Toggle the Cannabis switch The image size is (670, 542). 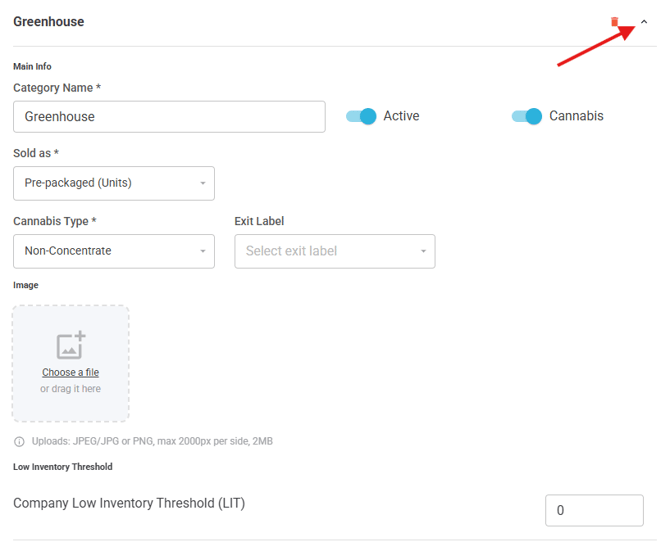pyautogui.click(x=527, y=116)
